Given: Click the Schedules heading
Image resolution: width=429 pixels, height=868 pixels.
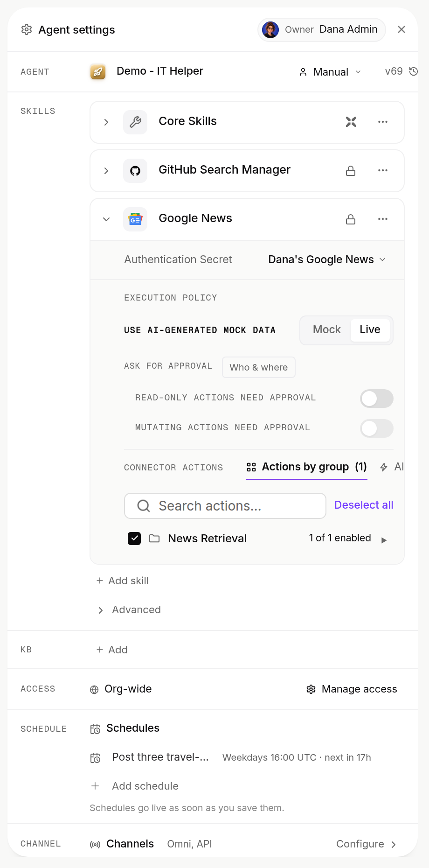Looking at the screenshot, I should point(133,728).
